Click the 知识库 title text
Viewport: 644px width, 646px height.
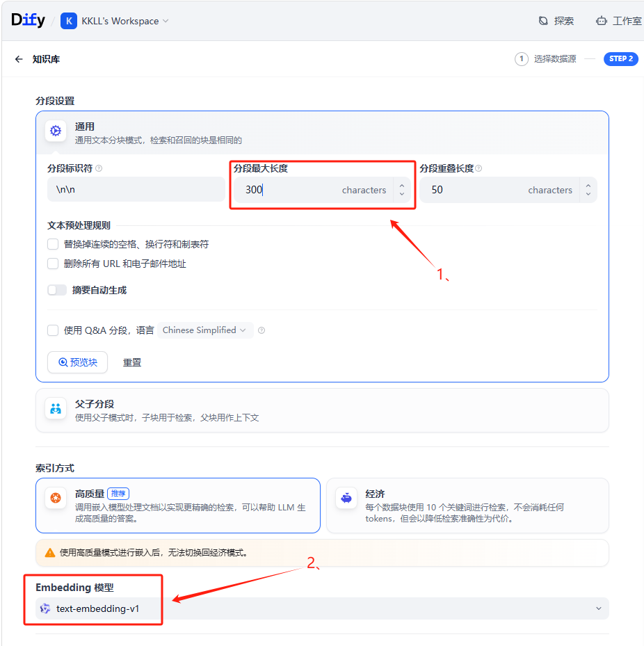(46, 59)
